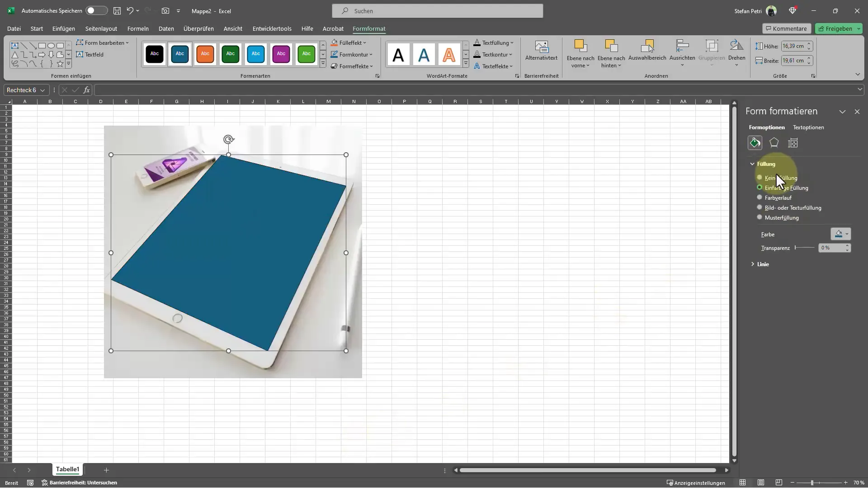This screenshot has width=868, height=488.
Task: Open the Auswahlbereich selection pane
Action: pos(647,51)
